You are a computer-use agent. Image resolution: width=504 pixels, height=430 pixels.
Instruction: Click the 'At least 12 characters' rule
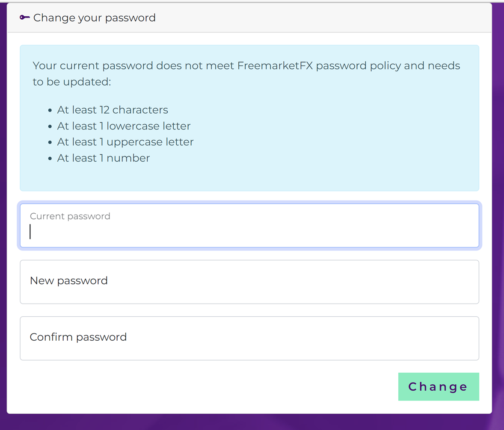pos(113,110)
